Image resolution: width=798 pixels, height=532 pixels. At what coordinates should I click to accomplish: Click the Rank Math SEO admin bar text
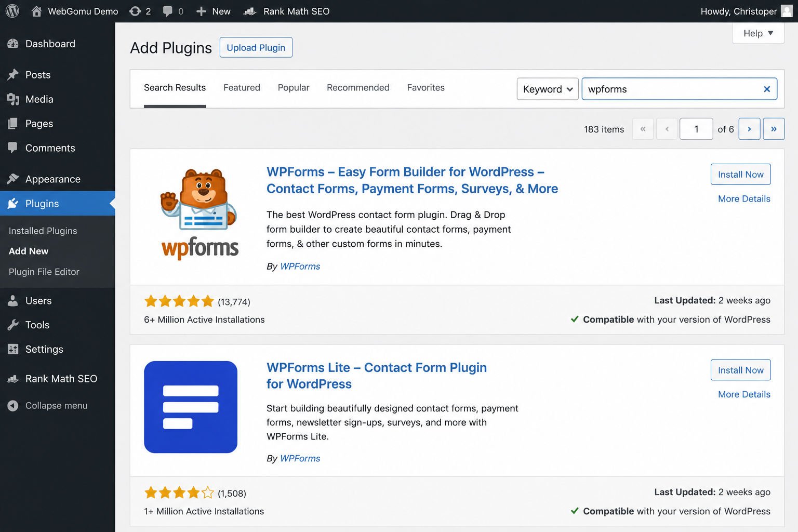pos(296,11)
